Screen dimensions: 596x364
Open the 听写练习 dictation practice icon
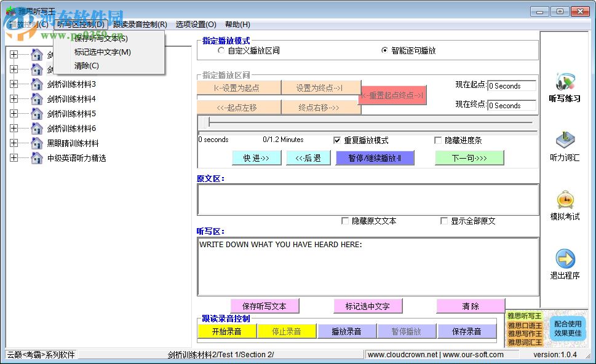pyautogui.click(x=565, y=82)
